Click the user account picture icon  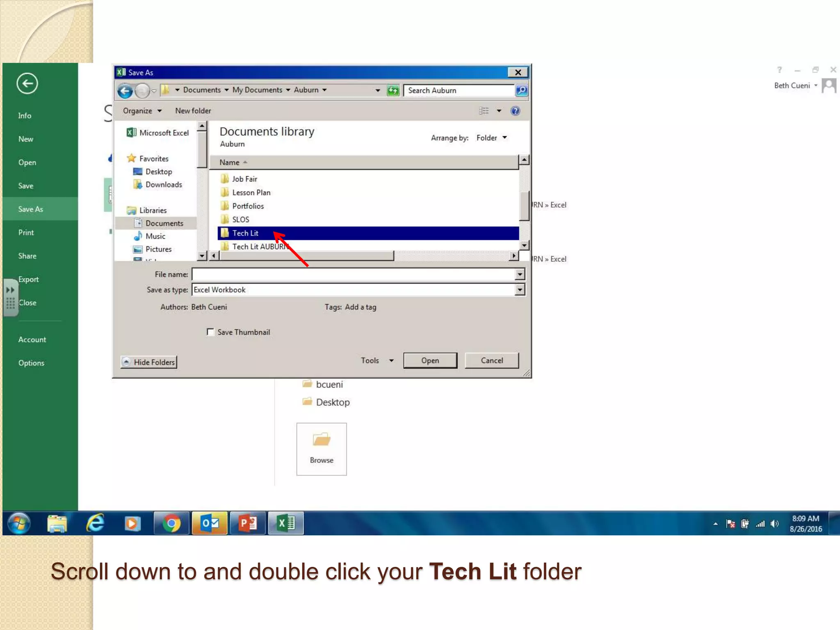click(829, 86)
